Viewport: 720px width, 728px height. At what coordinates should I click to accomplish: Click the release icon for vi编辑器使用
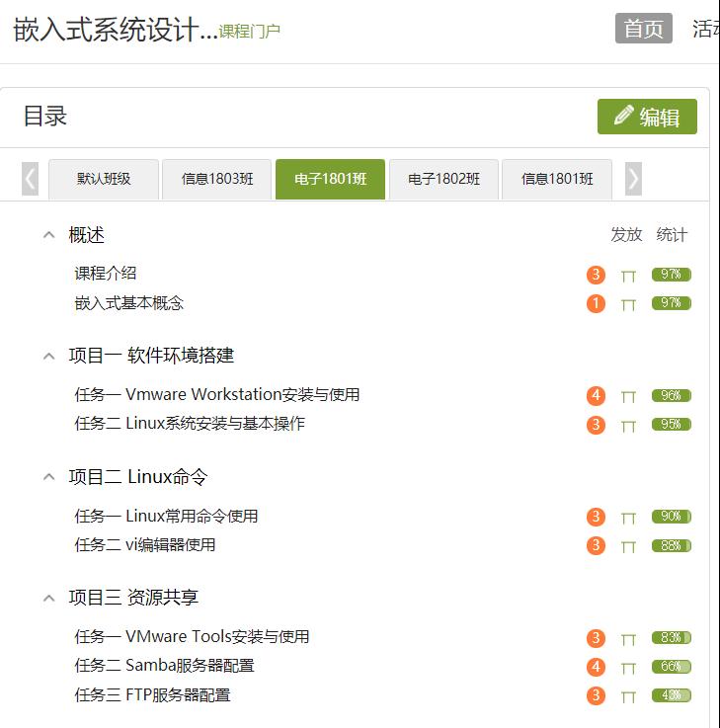(x=628, y=546)
